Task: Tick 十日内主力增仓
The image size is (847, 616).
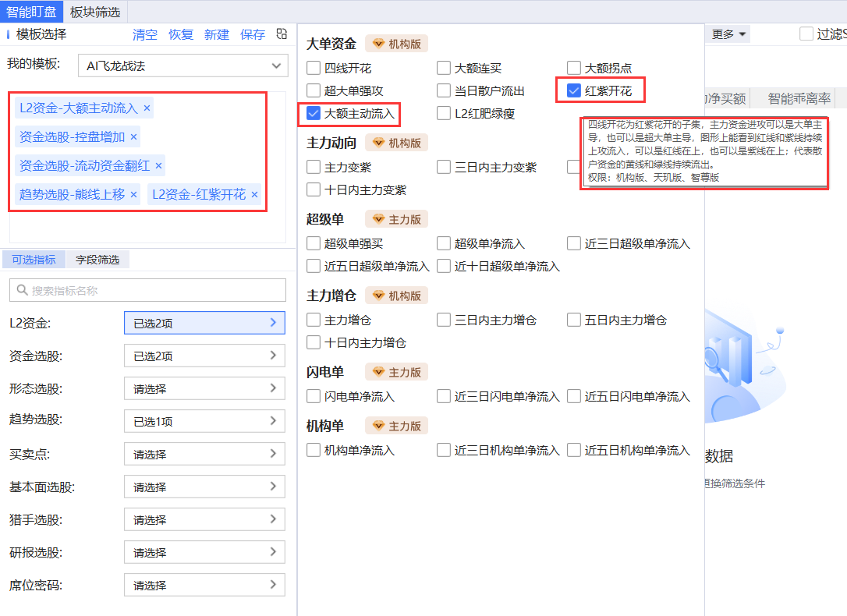Action: (314, 343)
